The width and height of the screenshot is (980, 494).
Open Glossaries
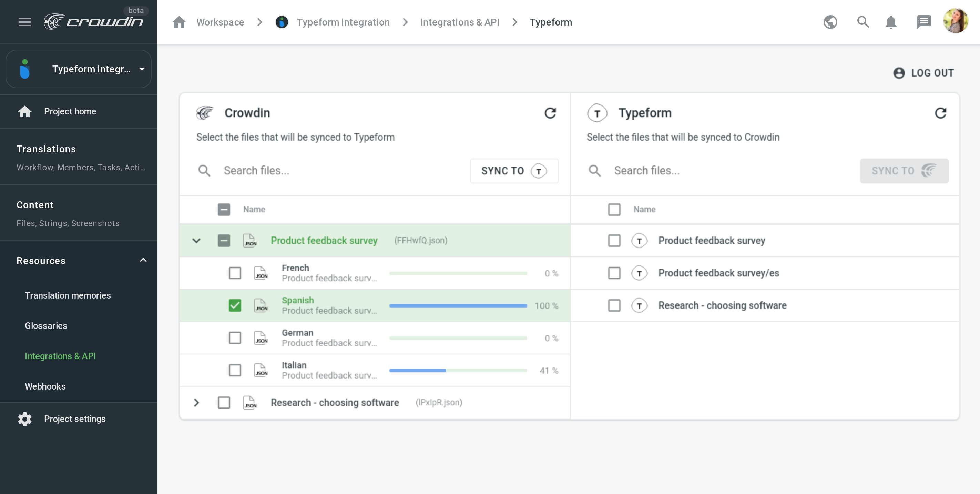pyautogui.click(x=45, y=326)
